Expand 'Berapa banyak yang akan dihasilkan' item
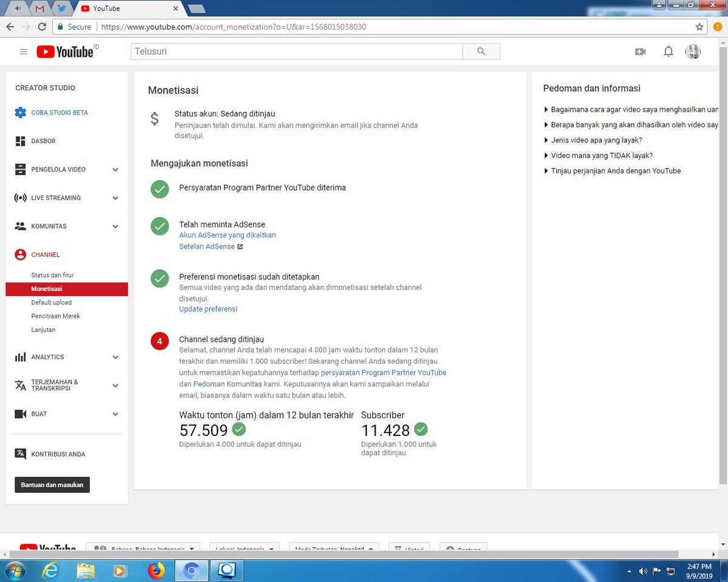 click(x=631, y=125)
